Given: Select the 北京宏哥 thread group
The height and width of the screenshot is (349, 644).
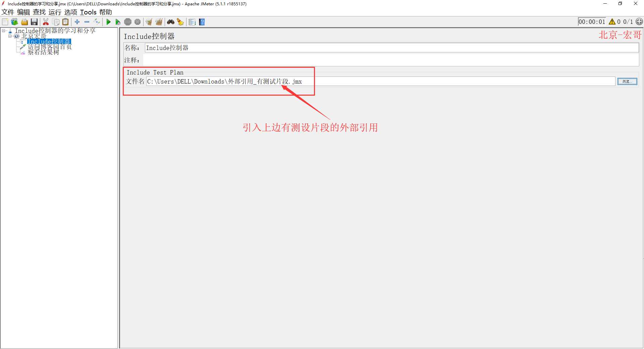Looking at the screenshot, I should pyautogui.click(x=34, y=36).
